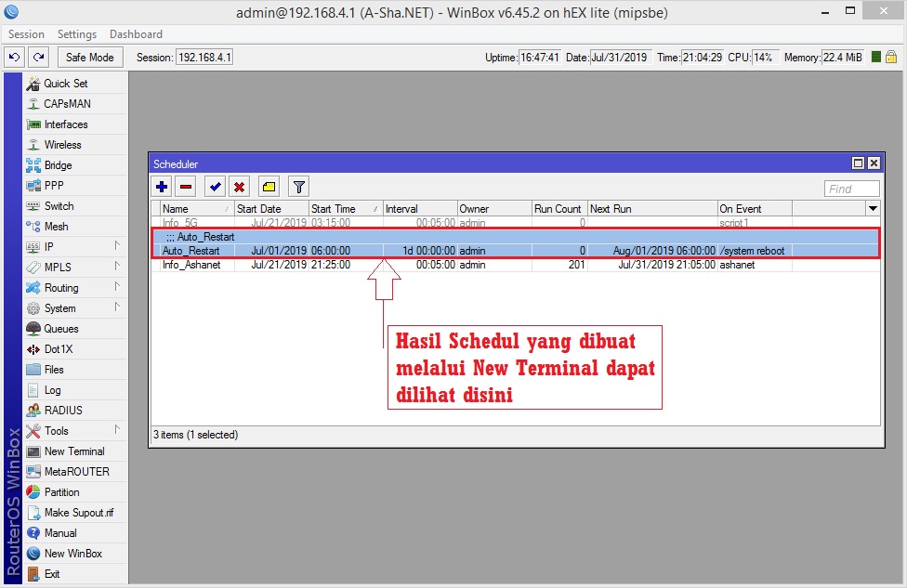The height and width of the screenshot is (588, 907).
Task: Open Files list
Action: pyautogui.click(x=54, y=370)
